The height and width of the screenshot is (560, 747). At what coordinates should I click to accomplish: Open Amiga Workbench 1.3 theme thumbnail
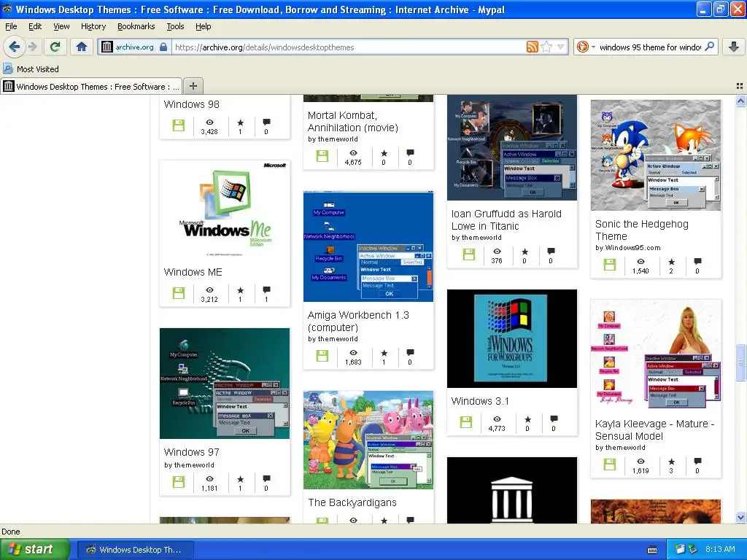tap(368, 246)
